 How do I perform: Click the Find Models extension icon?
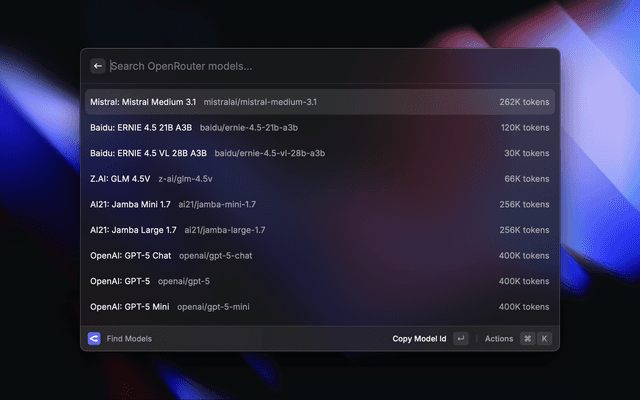tap(94, 339)
